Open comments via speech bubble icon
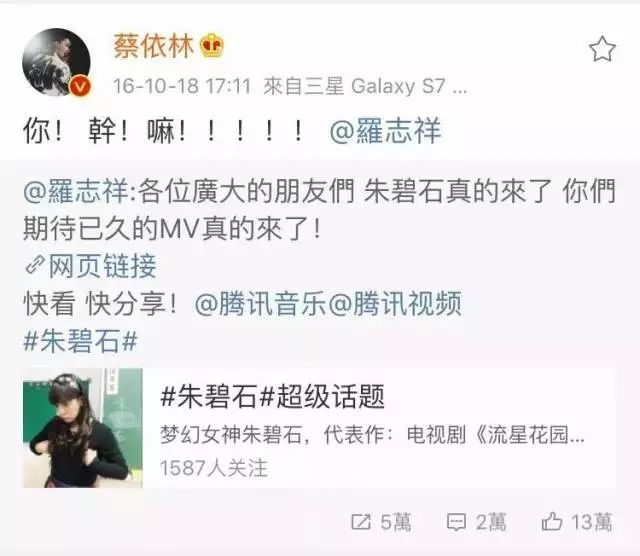 click(x=456, y=522)
